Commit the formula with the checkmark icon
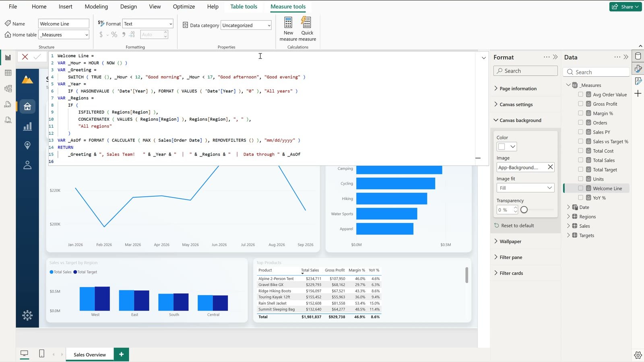 pos(37,57)
